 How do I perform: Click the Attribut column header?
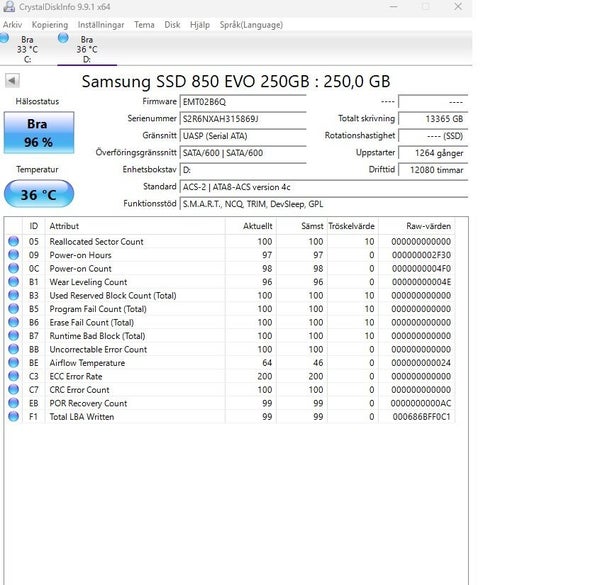pyautogui.click(x=135, y=226)
